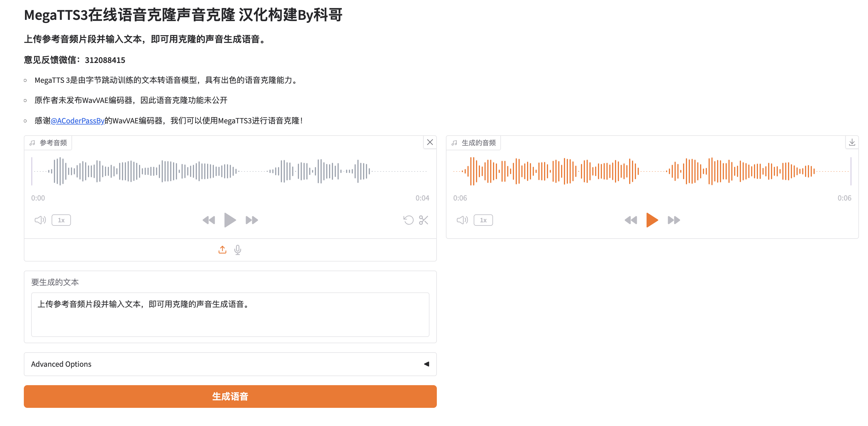Adjust the generated audio volume
This screenshot has width=868, height=426.
pos(462,220)
